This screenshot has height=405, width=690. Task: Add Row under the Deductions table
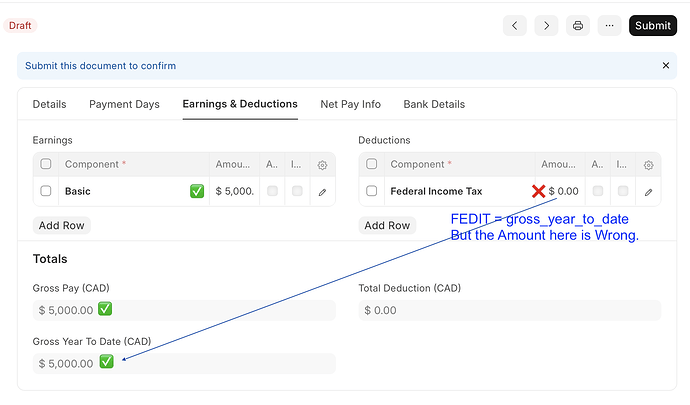pos(387,225)
